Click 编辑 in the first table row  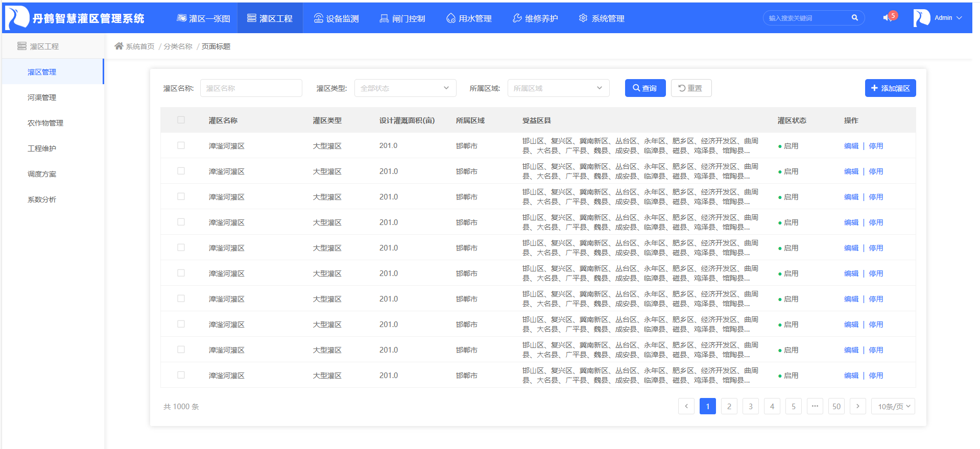[851, 146]
